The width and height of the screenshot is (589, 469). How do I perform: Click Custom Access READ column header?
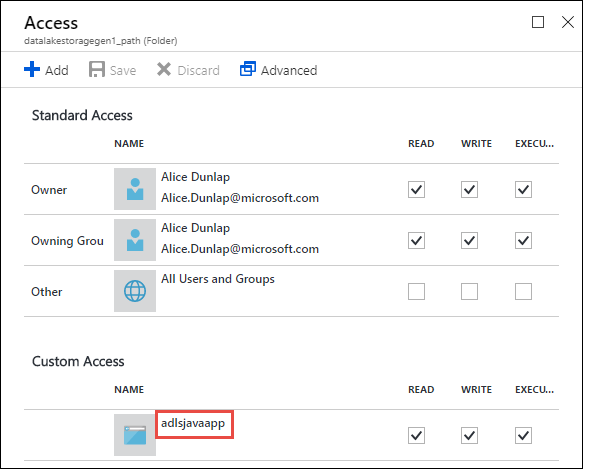pyautogui.click(x=421, y=390)
